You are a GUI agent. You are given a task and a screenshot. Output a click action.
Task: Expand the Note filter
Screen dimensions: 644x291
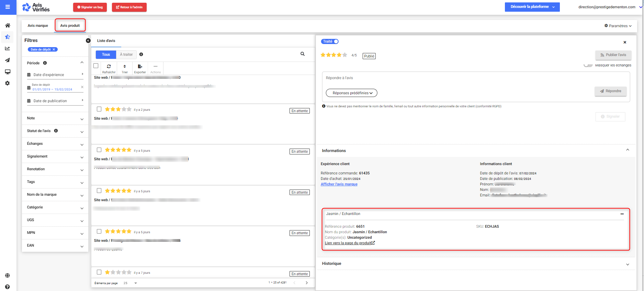[x=55, y=118]
